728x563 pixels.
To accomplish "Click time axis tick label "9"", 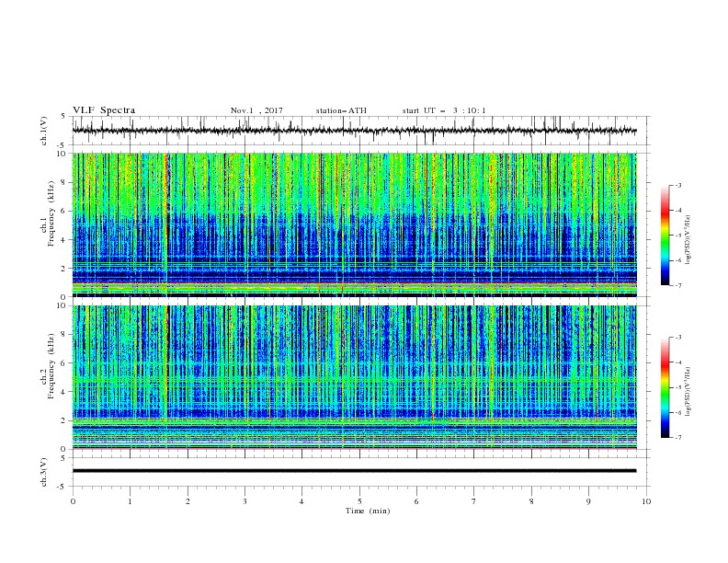I will tap(588, 501).
